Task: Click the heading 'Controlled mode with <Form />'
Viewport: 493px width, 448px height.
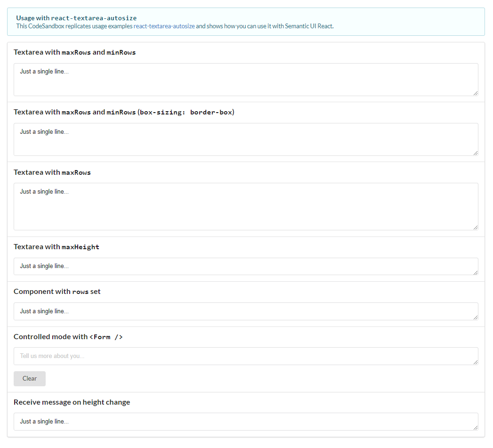Action: [68, 337]
